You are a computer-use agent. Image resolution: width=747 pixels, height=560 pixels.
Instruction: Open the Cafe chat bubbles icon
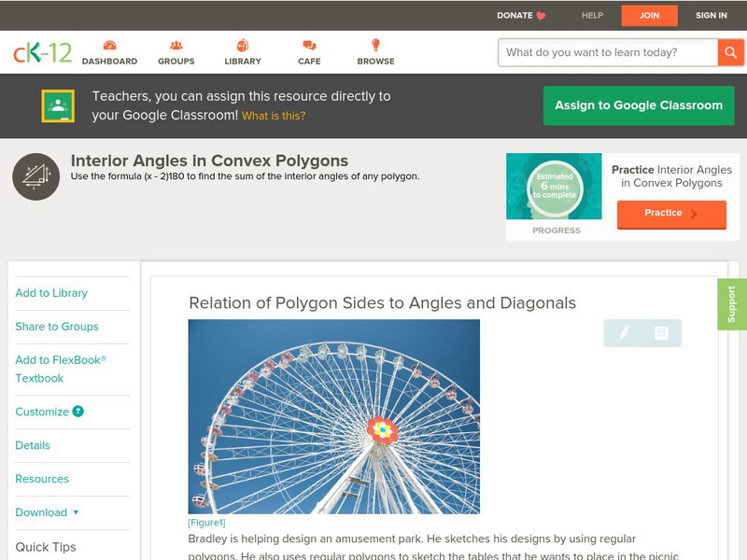pos(309,46)
